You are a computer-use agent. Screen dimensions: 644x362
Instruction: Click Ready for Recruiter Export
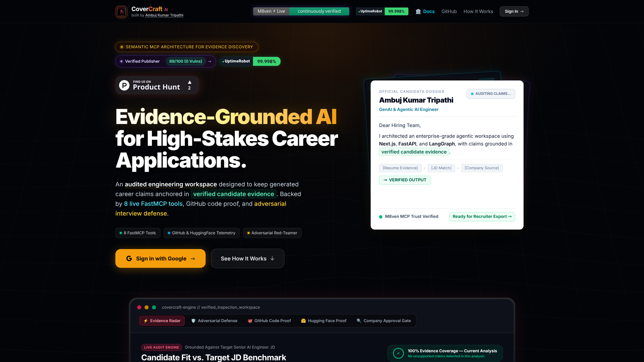tap(482, 217)
